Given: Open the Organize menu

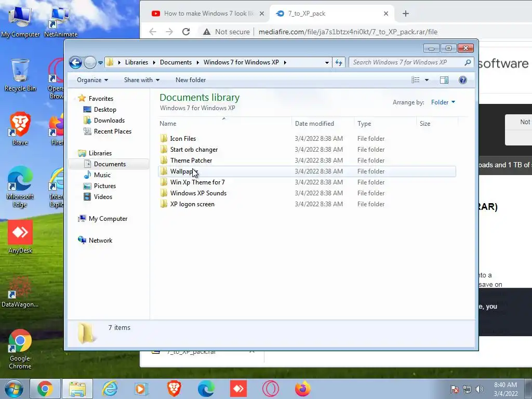Looking at the screenshot, I should point(92,80).
